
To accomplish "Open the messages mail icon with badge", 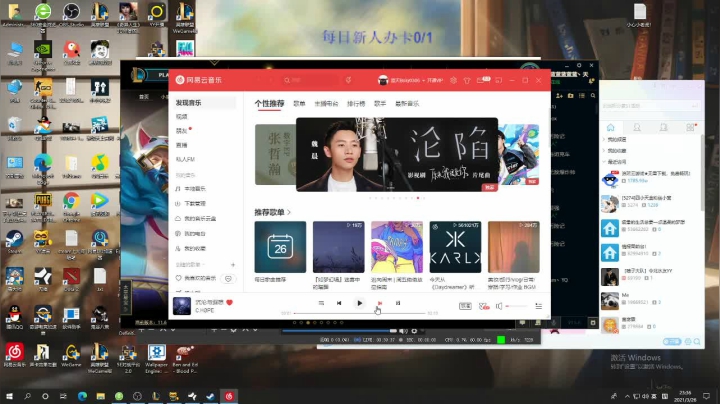I will click(x=483, y=80).
